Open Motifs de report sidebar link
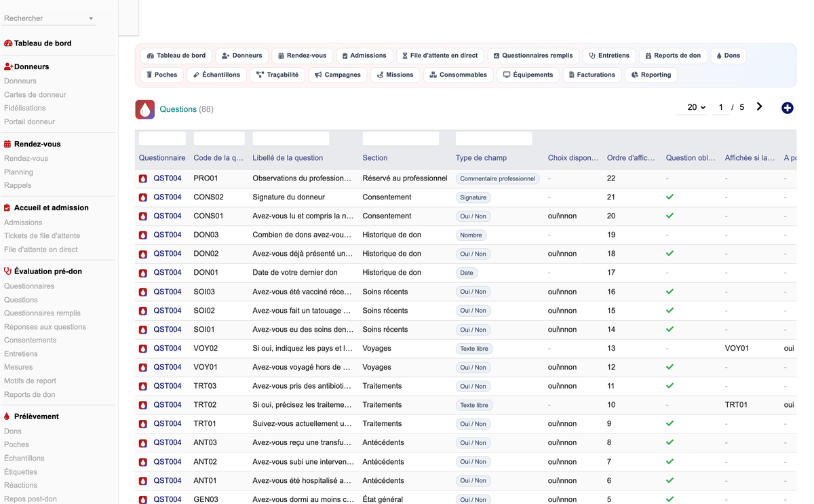 pyautogui.click(x=30, y=381)
